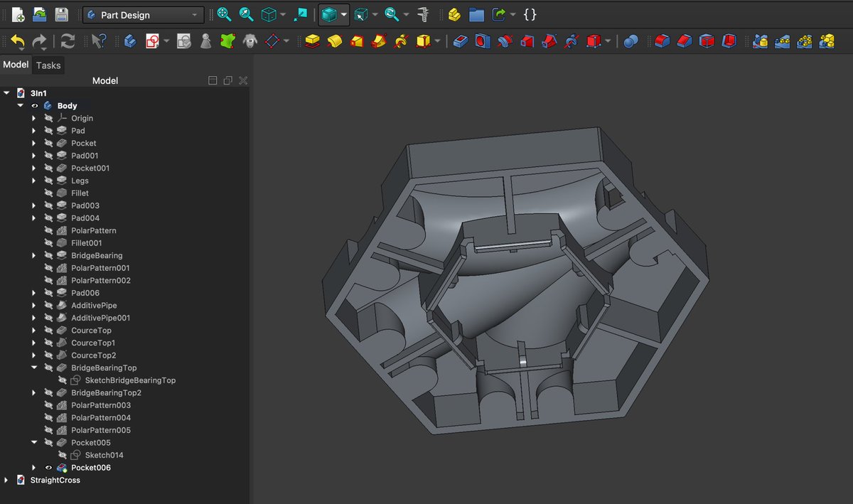This screenshot has width=853, height=504.
Task: Switch to the Model tab
Action: (x=16, y=65)
